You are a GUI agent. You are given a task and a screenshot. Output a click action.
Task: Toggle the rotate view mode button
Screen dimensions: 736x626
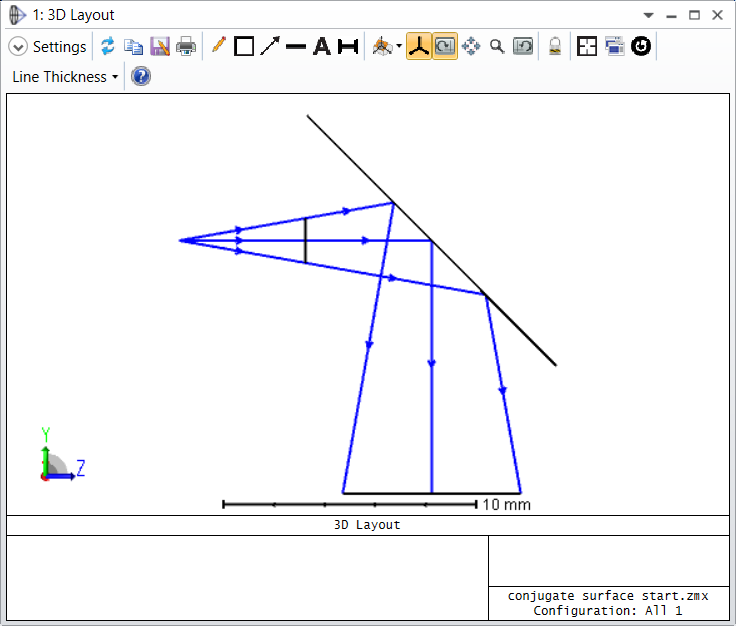445,46
